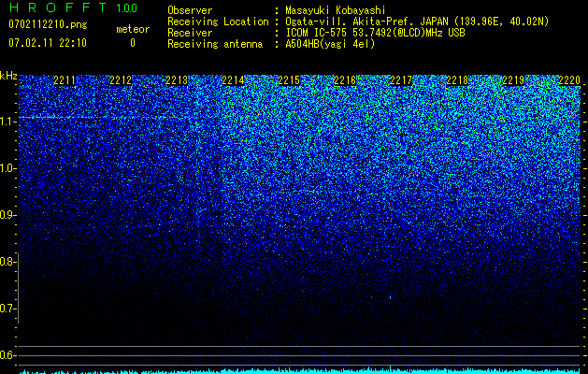Image resolution: width=588 pixels, height=374 pixels.
Task: Click the 2216 time marker
Action: (x=345, y=80)
